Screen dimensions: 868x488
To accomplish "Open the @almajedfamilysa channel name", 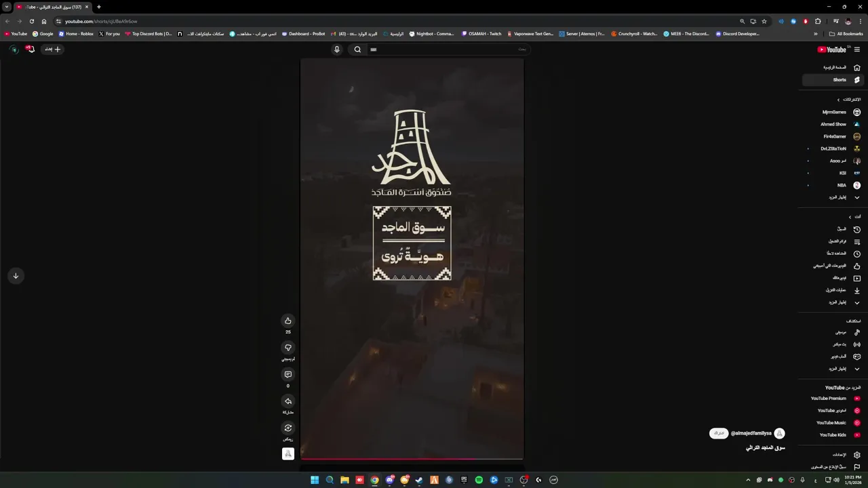I will pyautogui.click(x=751, y=434).
